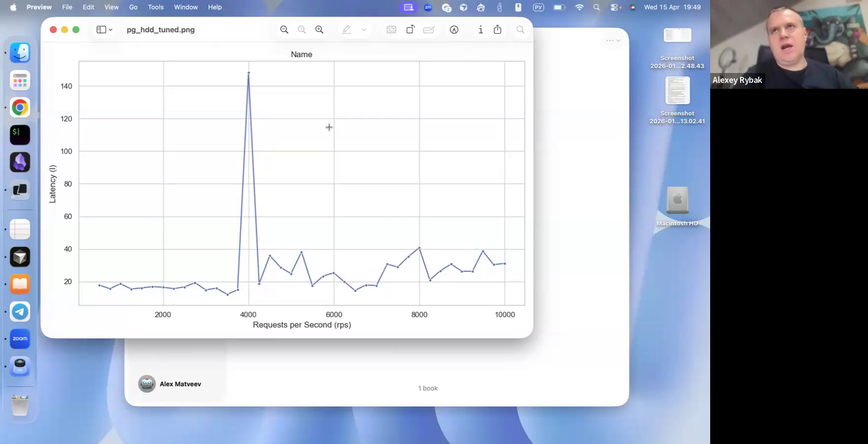868x444 pixels.
Task: Click the Zoom status menu bar icon
Action: 428,7
